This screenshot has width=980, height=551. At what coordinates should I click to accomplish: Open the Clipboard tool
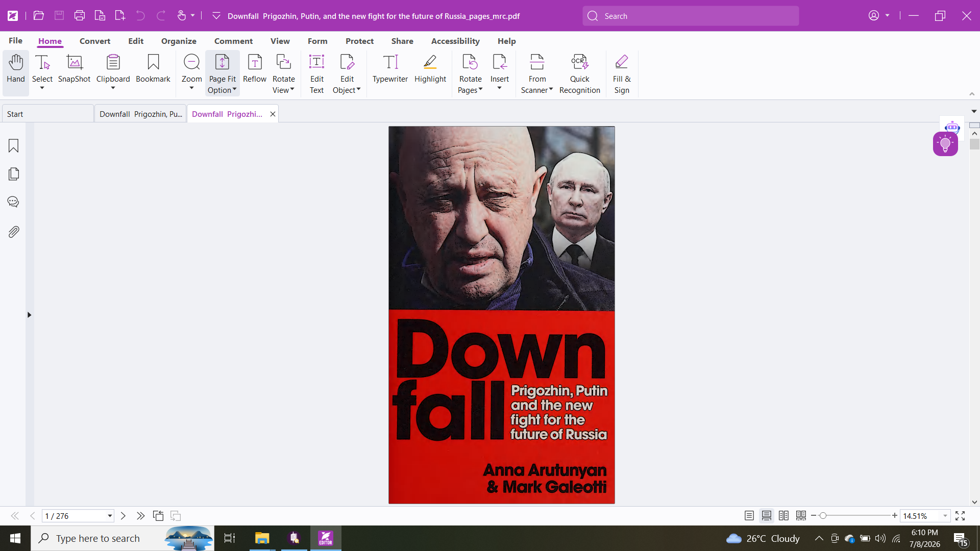(113, 69)
